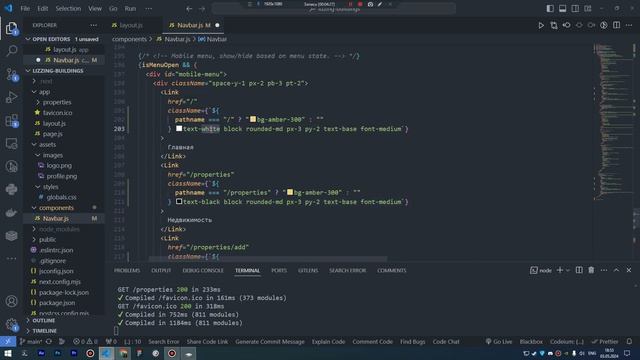Open the Remote Explorer view
This screenshot has height=360, width=640.
tap(11, 143)
